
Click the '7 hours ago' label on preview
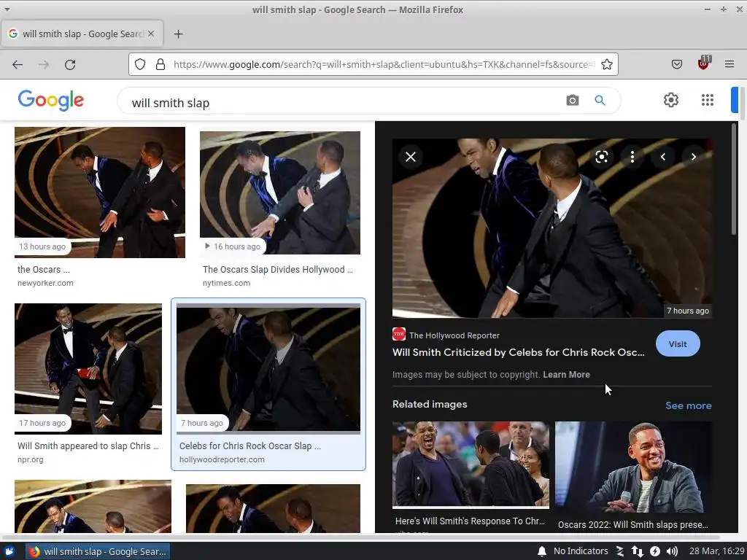click(687, 311)
